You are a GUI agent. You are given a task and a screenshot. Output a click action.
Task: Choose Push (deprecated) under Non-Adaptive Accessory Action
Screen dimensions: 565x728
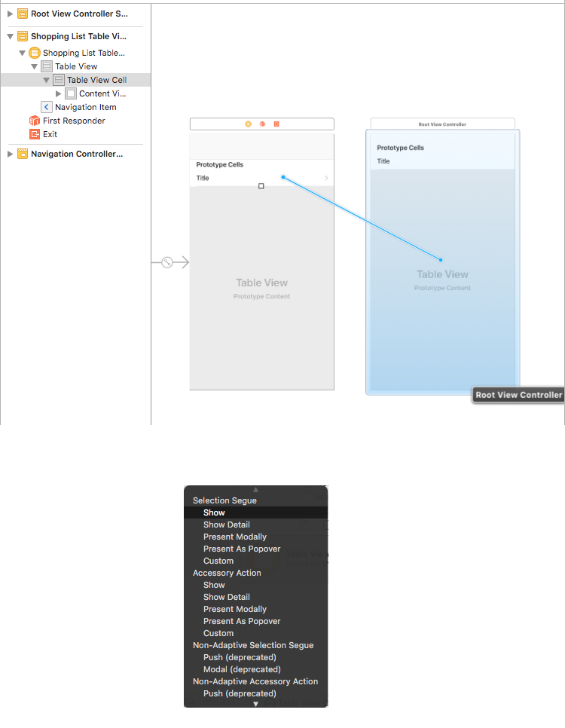[x=256, y=693]
